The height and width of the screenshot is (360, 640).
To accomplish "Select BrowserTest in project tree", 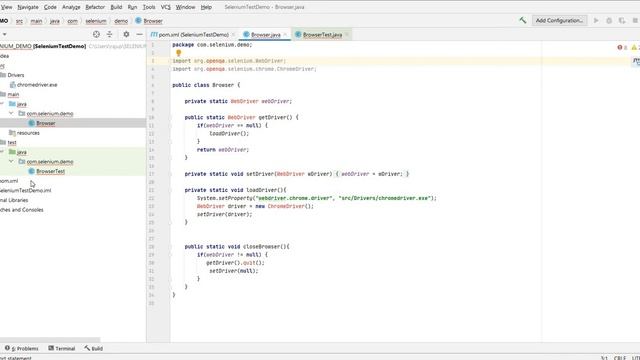I will click(x=51, y=171).
